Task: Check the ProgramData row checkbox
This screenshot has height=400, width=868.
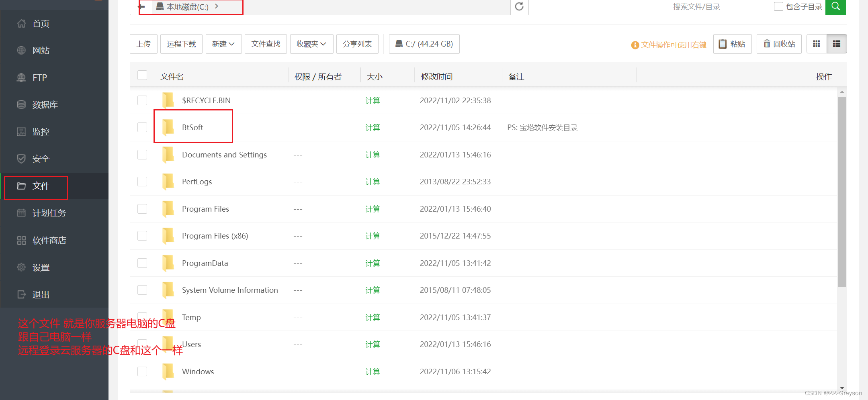Action: click(x=142, y=263)
